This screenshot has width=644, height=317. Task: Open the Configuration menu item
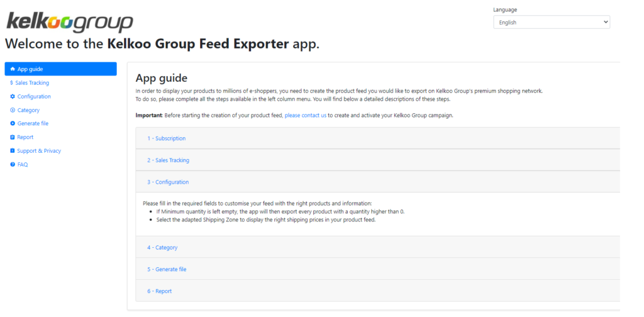point(61,96)
